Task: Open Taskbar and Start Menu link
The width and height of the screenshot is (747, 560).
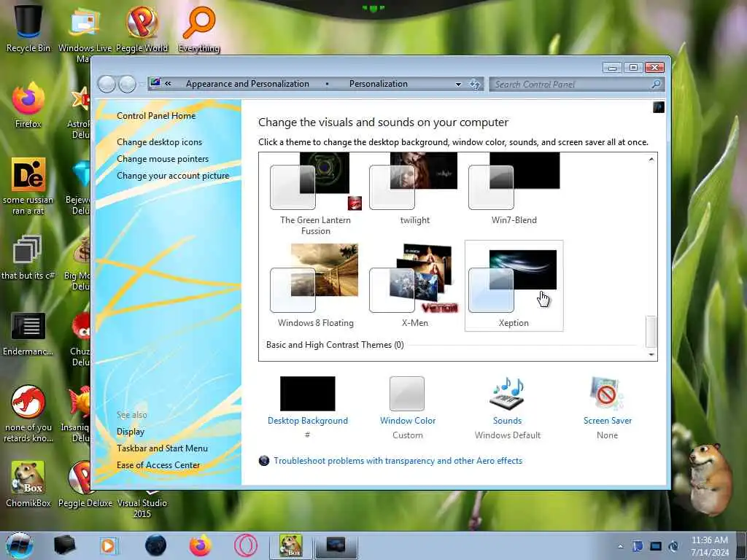Action: click(x=162, y=448)
